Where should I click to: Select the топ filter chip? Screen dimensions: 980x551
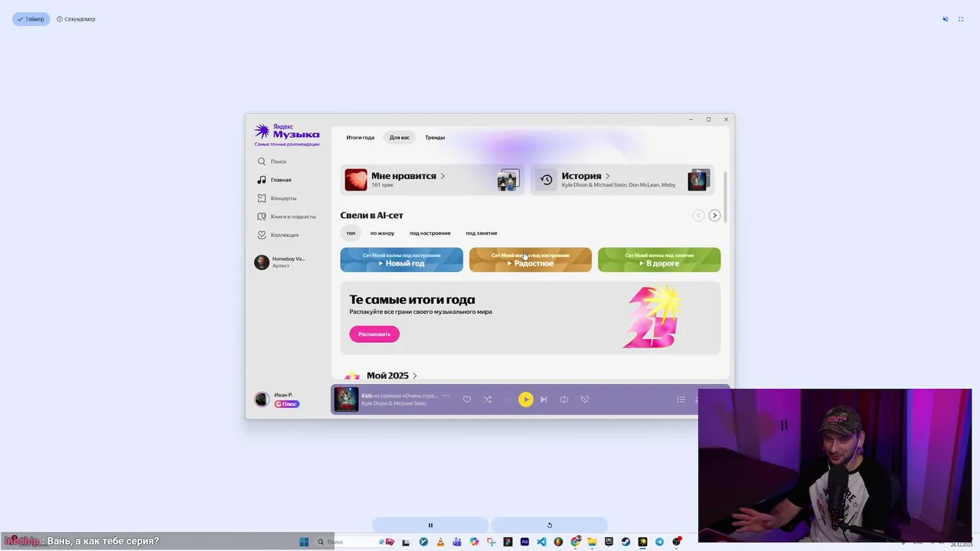[351, 233]
